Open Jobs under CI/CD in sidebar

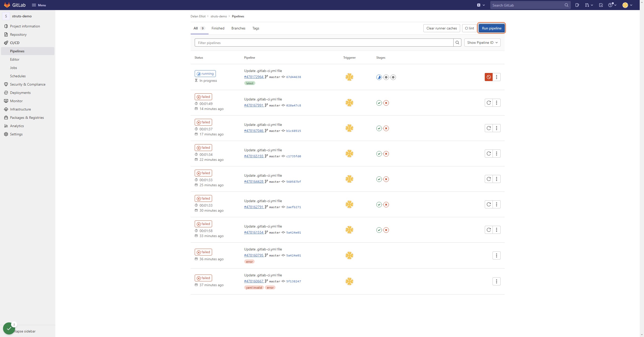[x=28, y=68]
